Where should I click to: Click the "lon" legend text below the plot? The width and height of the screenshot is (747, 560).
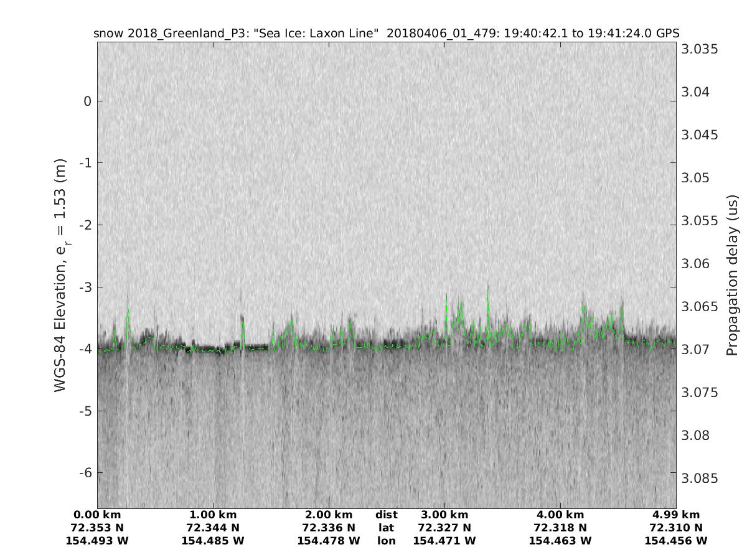[x=386, y=541]
